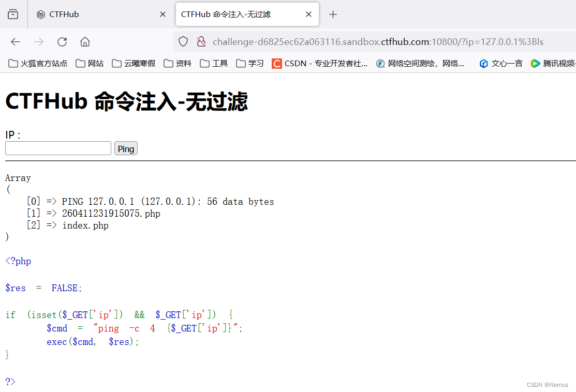
Task: Click the IP : label text
Action: [x=13, y=135]
